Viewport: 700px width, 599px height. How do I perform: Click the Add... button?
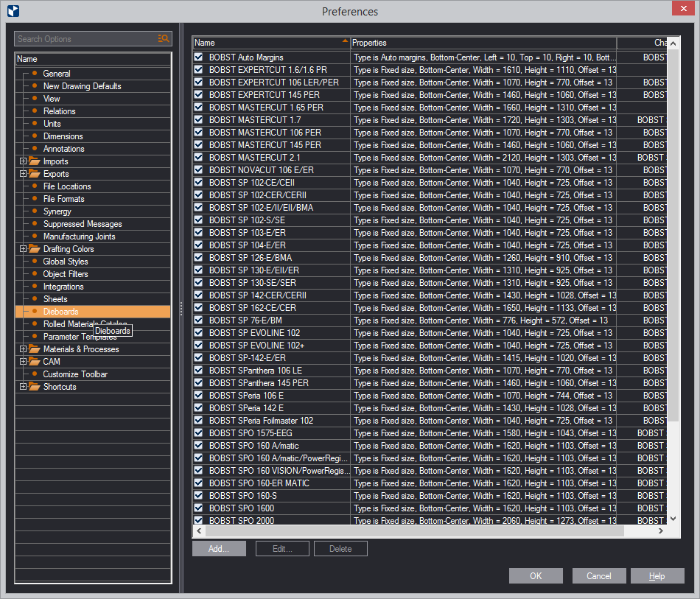tap(219, 549)
